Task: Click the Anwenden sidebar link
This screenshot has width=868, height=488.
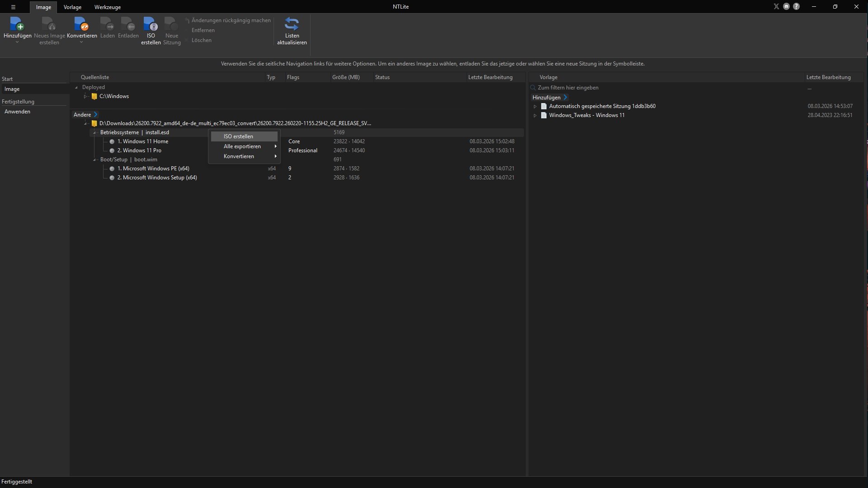Action: point(17,112)
